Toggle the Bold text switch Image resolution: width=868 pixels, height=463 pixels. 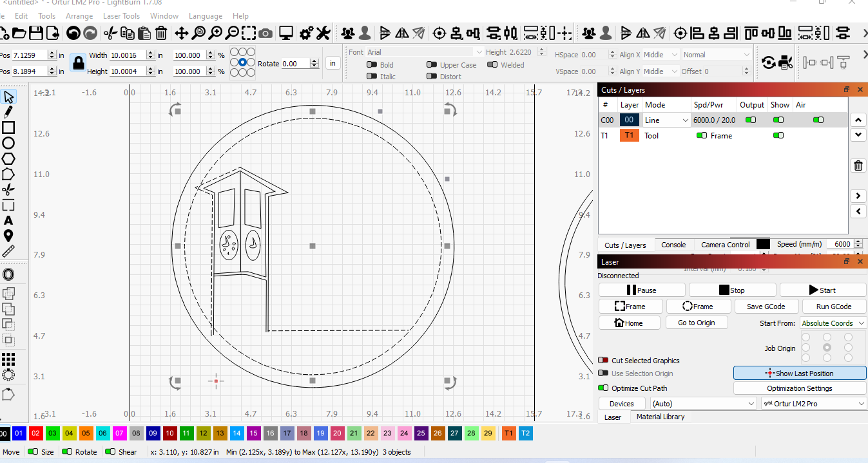pos(372,65)
